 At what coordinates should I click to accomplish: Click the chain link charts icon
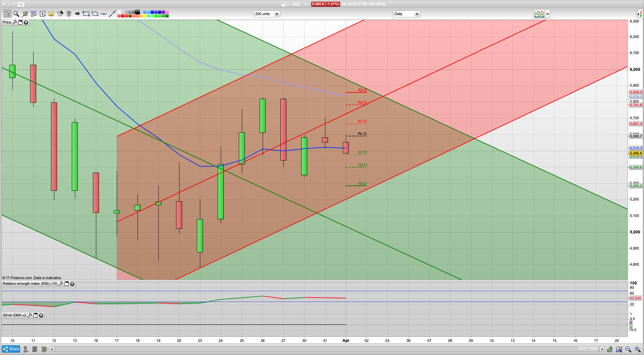[25, 349]
